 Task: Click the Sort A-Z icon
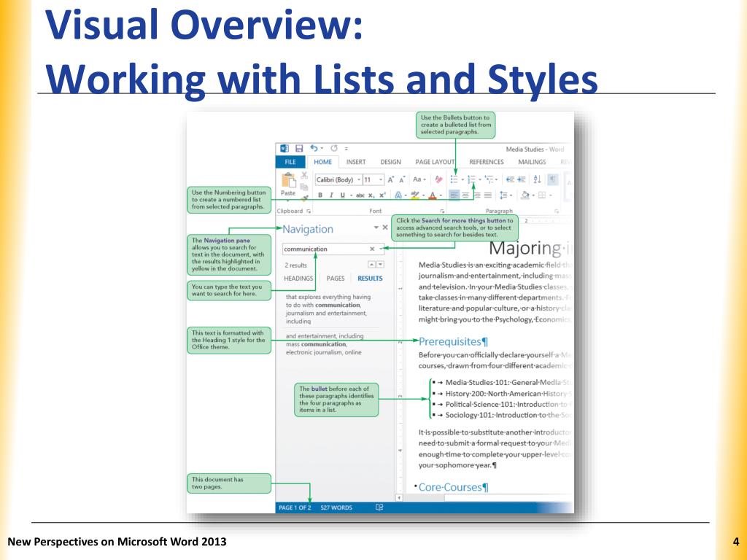[537, 179]
